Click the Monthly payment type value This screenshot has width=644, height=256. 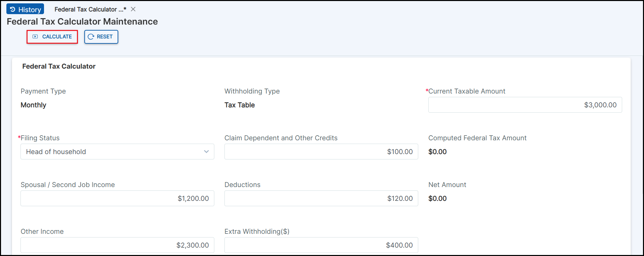tap(34, 105)
